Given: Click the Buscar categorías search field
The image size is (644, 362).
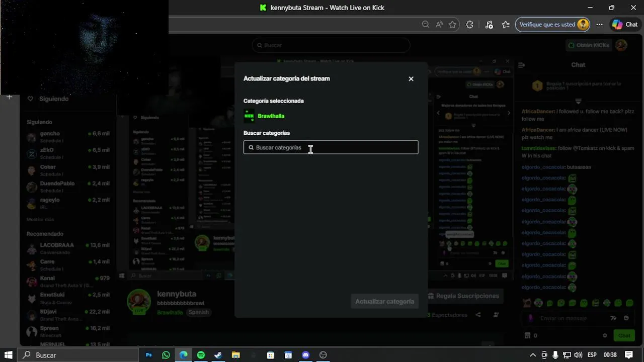Looking at the screenshot, I should [x=331, y=147].
